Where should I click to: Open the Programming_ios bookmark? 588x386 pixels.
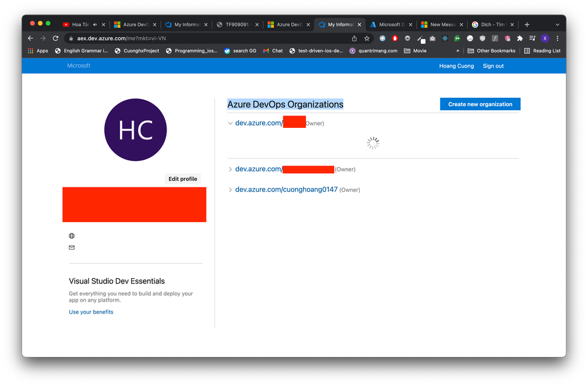click(x=192, y=51)
